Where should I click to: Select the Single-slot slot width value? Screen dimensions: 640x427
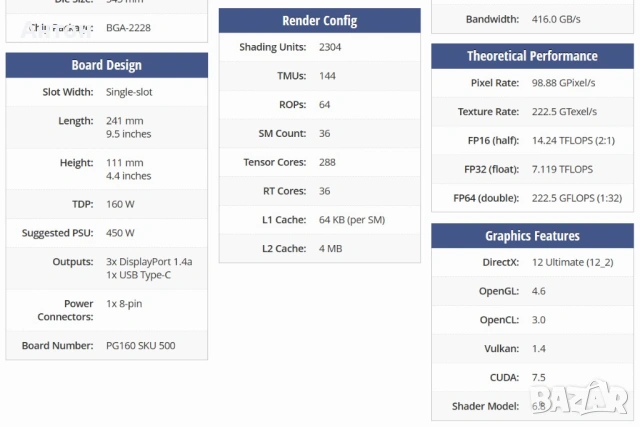[129, 92]
